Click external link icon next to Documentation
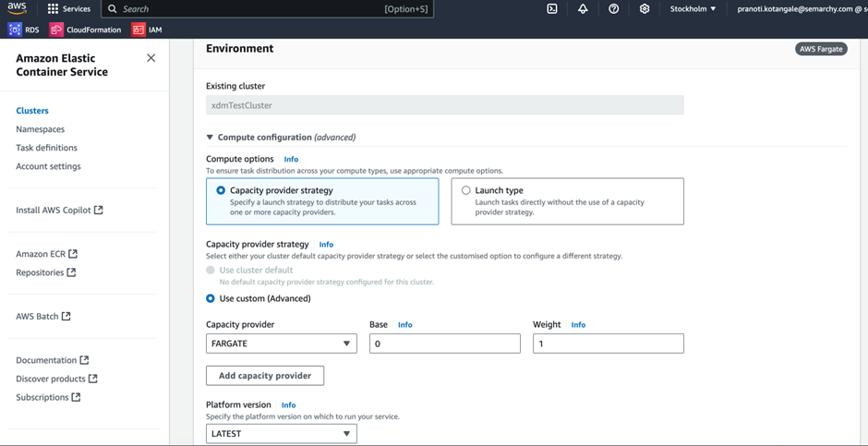Screen dimensions: 868x446 pos(84,360)
